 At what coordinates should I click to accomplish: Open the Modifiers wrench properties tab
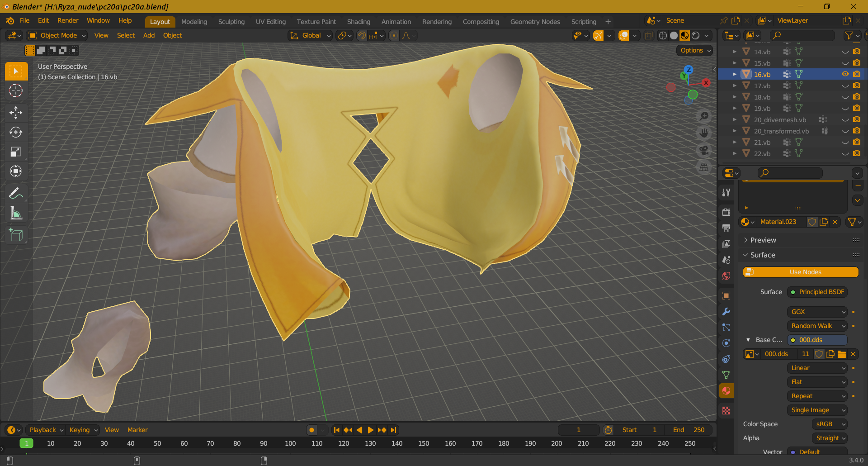[x=726, y=312]
